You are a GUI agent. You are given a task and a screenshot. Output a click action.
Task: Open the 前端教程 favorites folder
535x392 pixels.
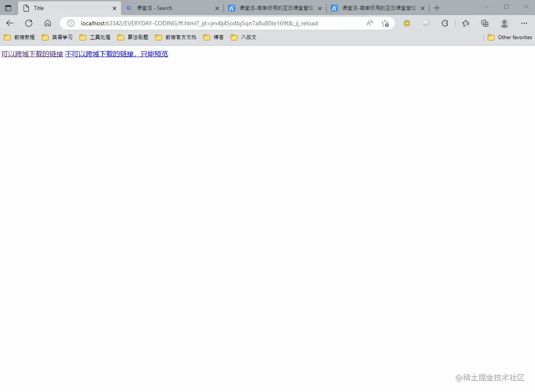click(19, 37)
